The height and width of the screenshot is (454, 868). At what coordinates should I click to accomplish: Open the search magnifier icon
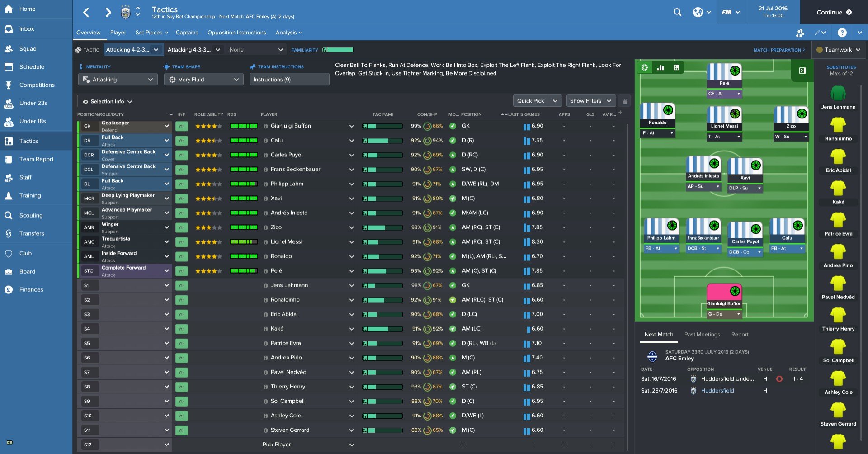click(677, 12)
